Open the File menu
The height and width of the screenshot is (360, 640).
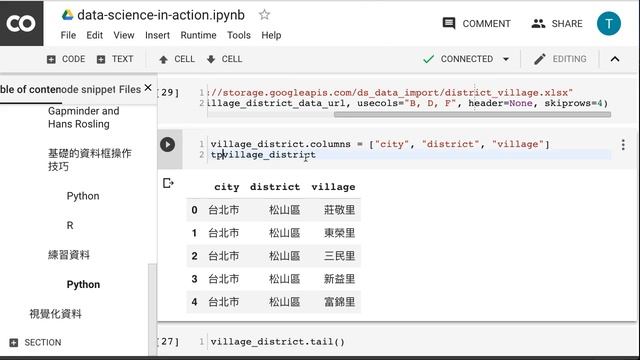(68, 36)
